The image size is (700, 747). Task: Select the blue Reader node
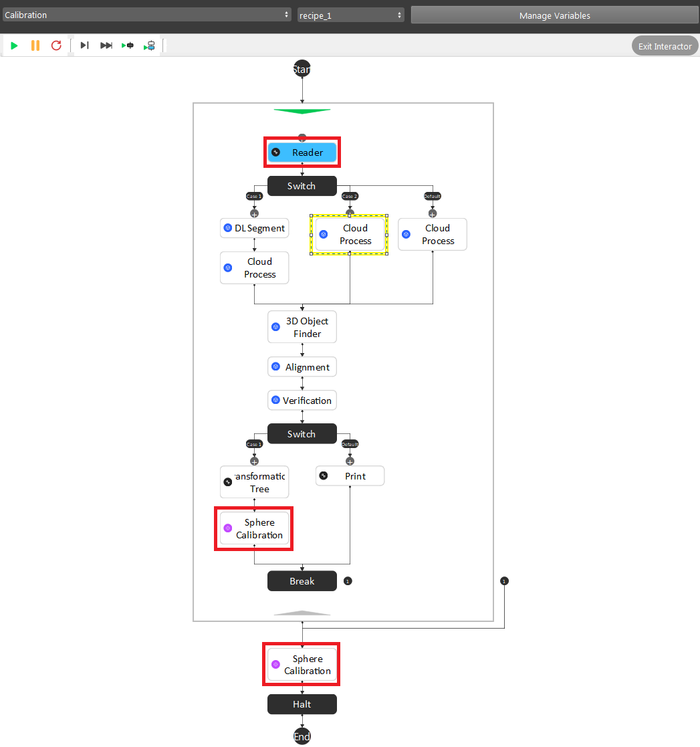[x=302, y=152]
